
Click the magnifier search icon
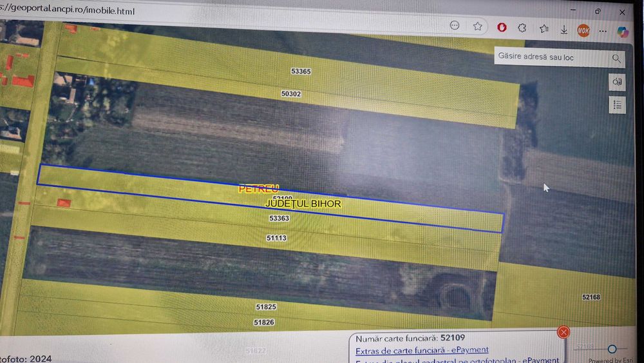[x=616, y=59]
